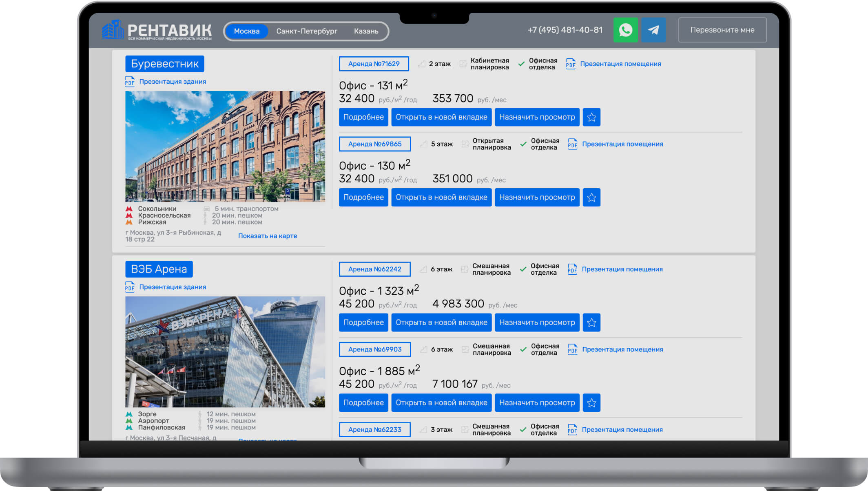Image resolution: width=868 pixels, height=491 pixels.
Task: Click the Рентавик logo icon
Action: point(113,30)
